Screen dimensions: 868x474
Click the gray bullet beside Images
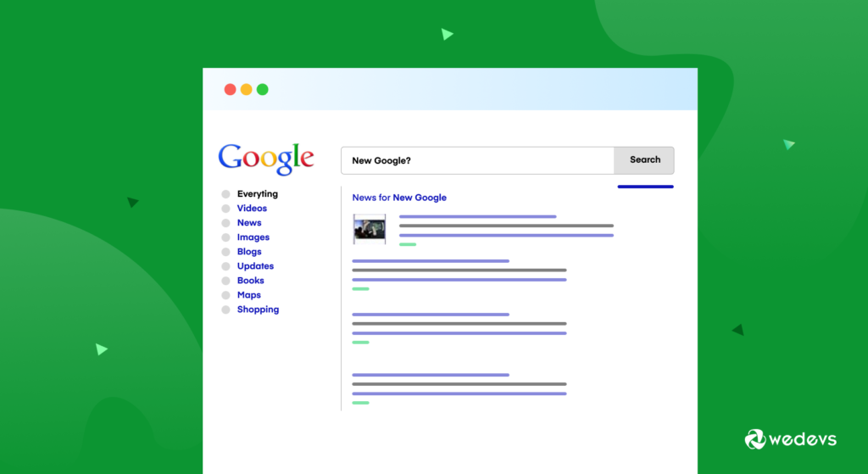click(225, 237)
